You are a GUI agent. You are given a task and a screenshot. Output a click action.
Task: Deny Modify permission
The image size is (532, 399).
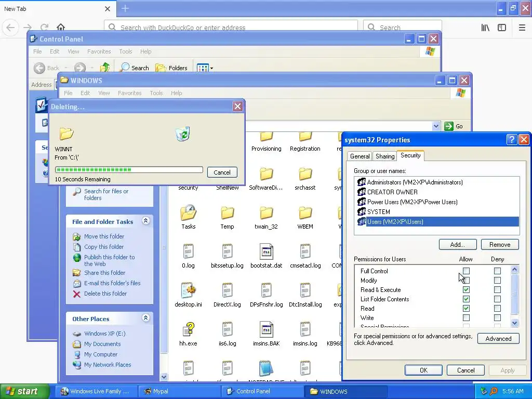coord(497,280)
